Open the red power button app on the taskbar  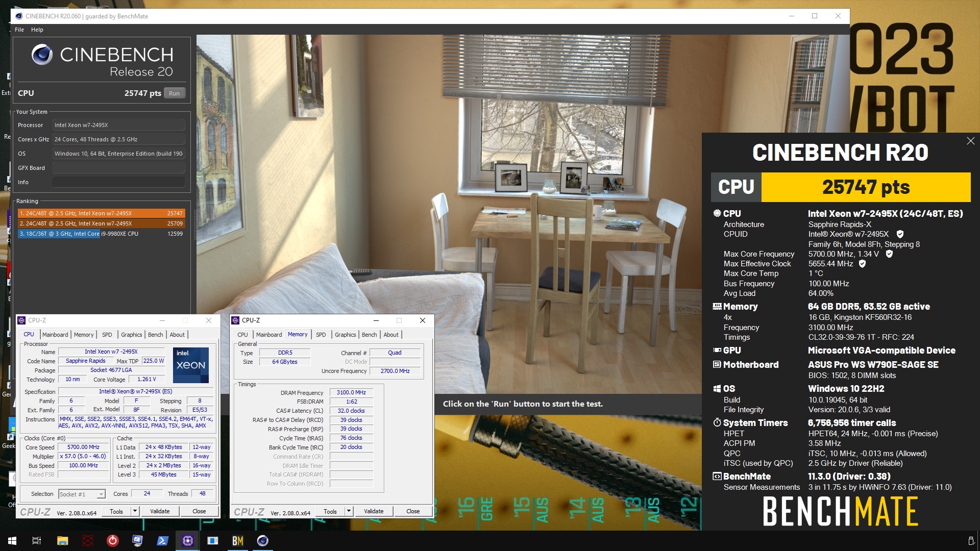[x=113, y=541]
